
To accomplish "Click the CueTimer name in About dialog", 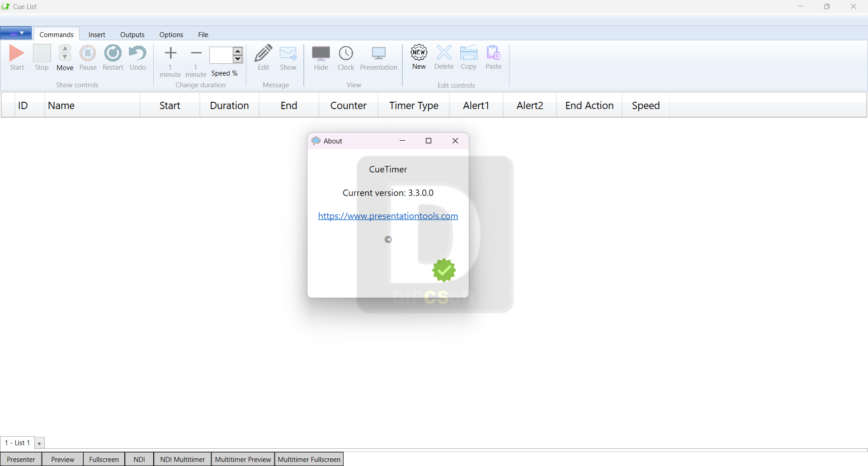I will (388, 169).
